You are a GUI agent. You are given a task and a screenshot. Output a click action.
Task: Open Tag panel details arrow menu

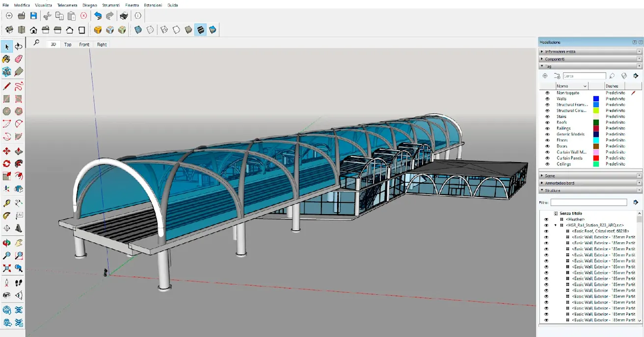point(636,76)
